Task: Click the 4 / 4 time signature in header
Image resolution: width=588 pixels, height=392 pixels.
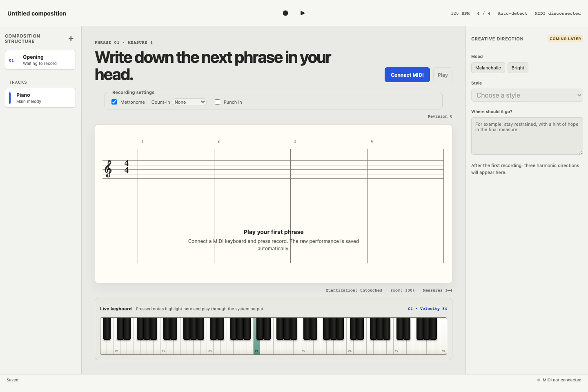Action: (483, 13)
